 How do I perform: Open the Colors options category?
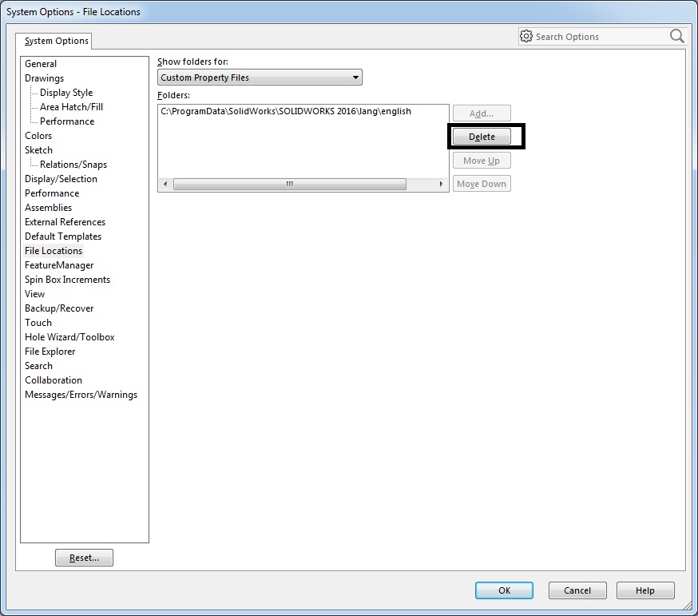click(x=38, y=136)
